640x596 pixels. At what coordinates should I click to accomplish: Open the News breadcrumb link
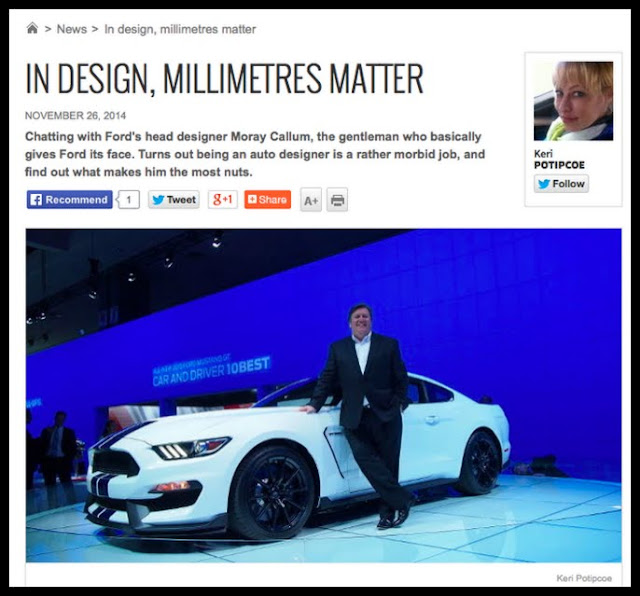(x=71, y=29)
